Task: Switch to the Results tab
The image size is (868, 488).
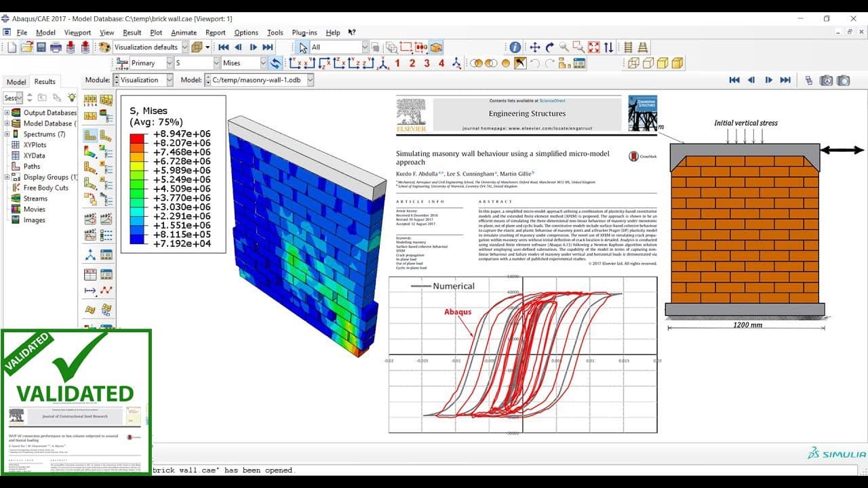Action: coord(45,82)
